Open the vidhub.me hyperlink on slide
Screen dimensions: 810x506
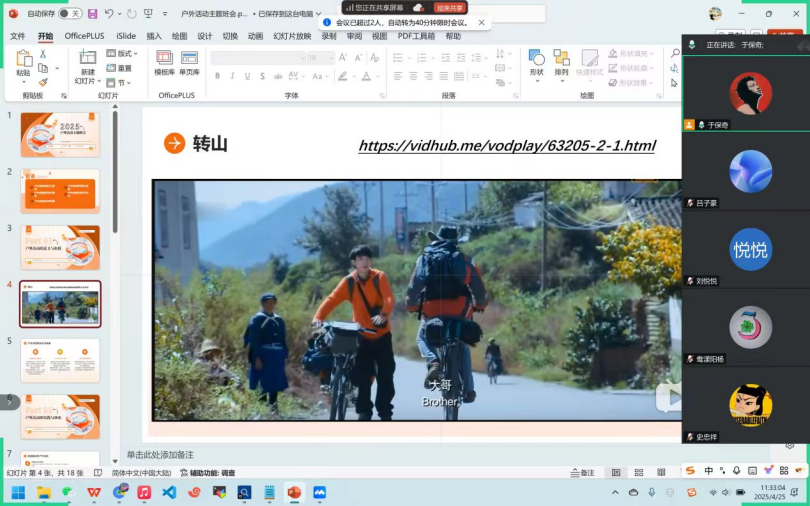pos(506,146)
